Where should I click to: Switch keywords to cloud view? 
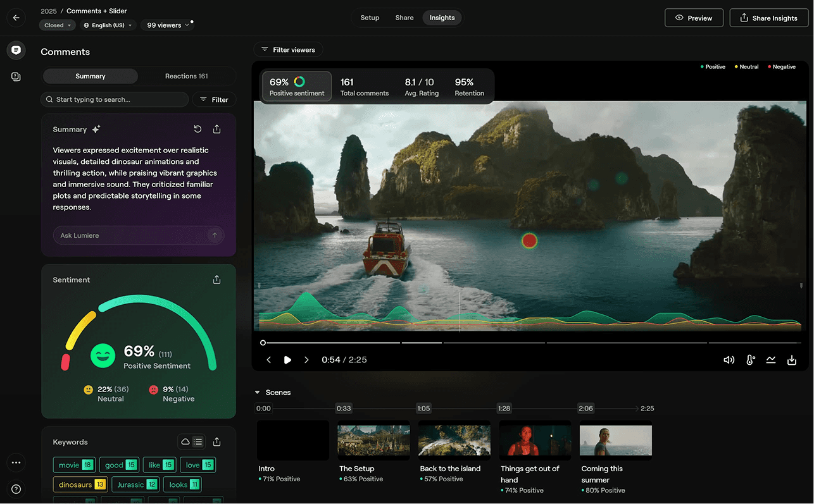click(185, 441)
